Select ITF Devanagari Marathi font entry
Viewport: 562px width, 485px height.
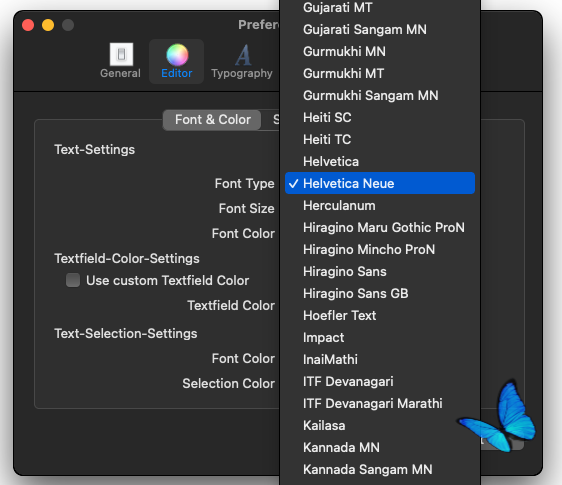pos(380,404)
